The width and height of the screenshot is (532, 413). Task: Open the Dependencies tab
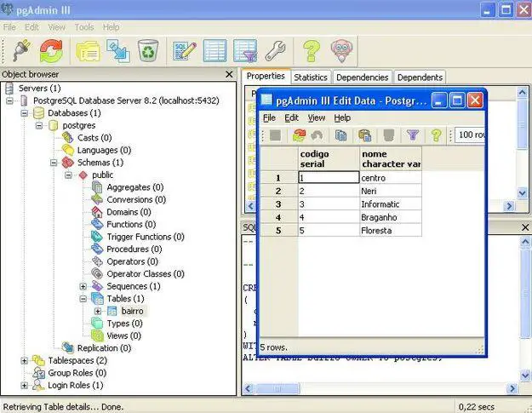click(363, 77)
